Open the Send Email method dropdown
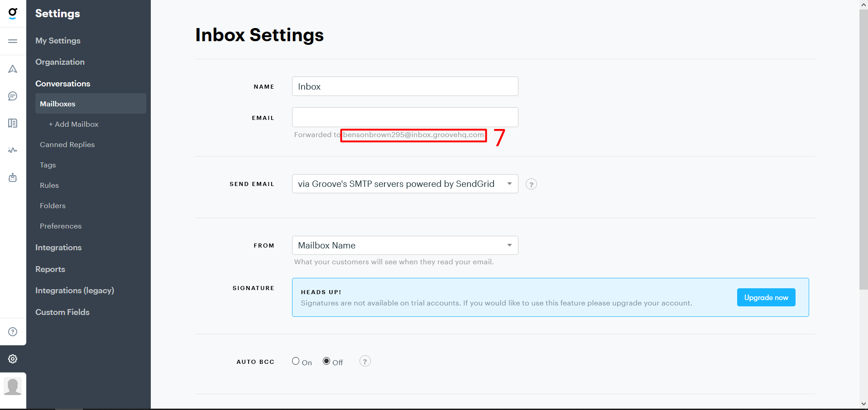Screen dimensions: 868x410 tap(405, 184)
